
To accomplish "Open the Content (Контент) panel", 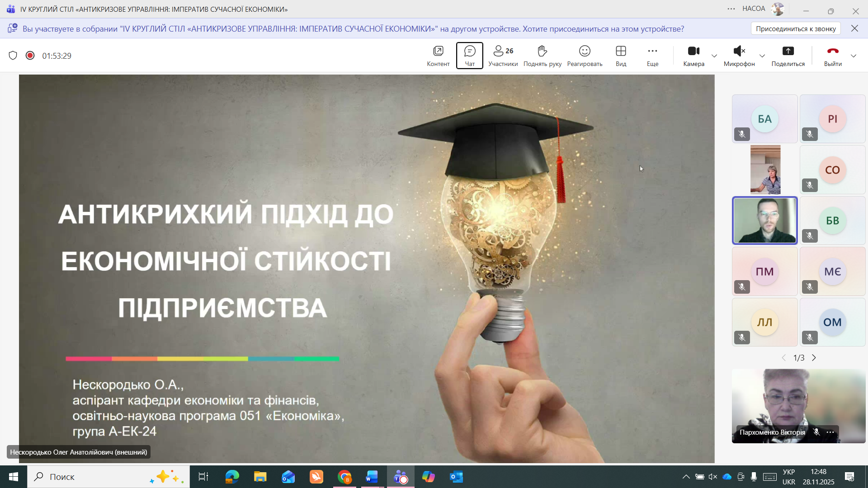I will [438, 56].
